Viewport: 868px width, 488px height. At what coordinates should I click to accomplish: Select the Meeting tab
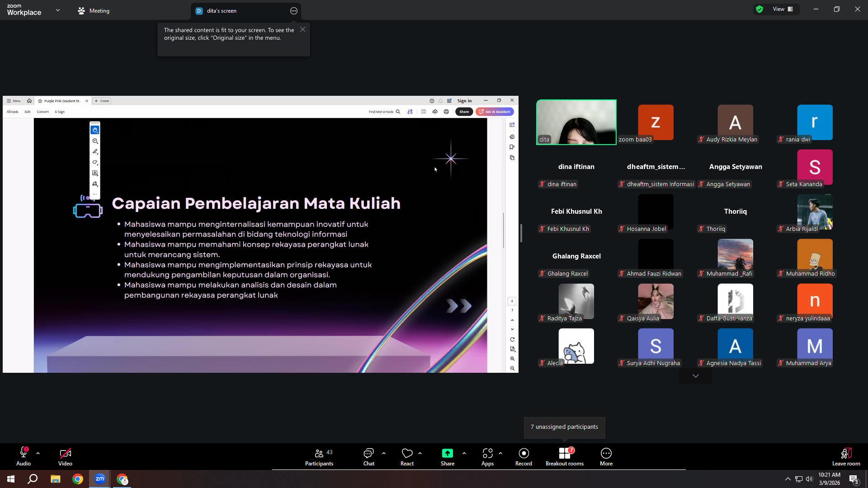click(94, 11)
